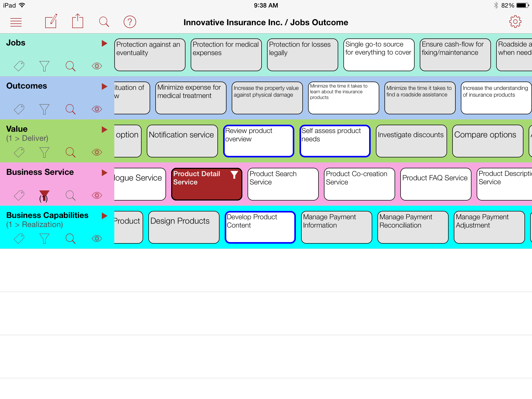The image size is (532, 399).
Task: Tap the search icon in Business Service row
Action: coord(70,195)
